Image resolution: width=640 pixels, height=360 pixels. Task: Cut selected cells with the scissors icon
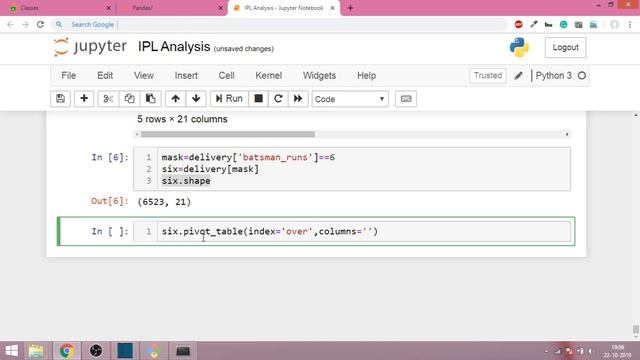coord(108,99)
